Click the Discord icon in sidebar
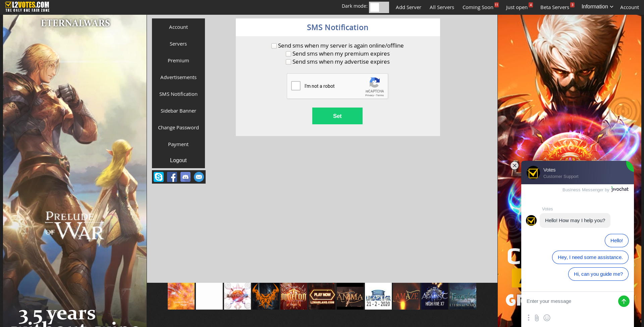644x327 pixels. tap(185, 177)
